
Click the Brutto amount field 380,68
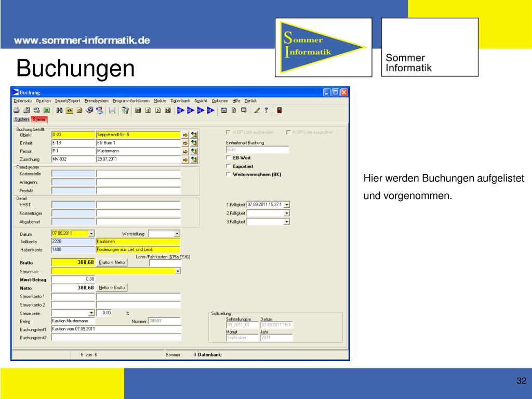click(73, 262)
